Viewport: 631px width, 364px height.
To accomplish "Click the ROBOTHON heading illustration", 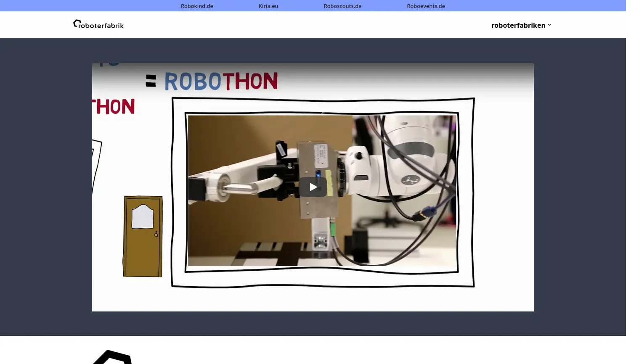I will coord(220,81).
